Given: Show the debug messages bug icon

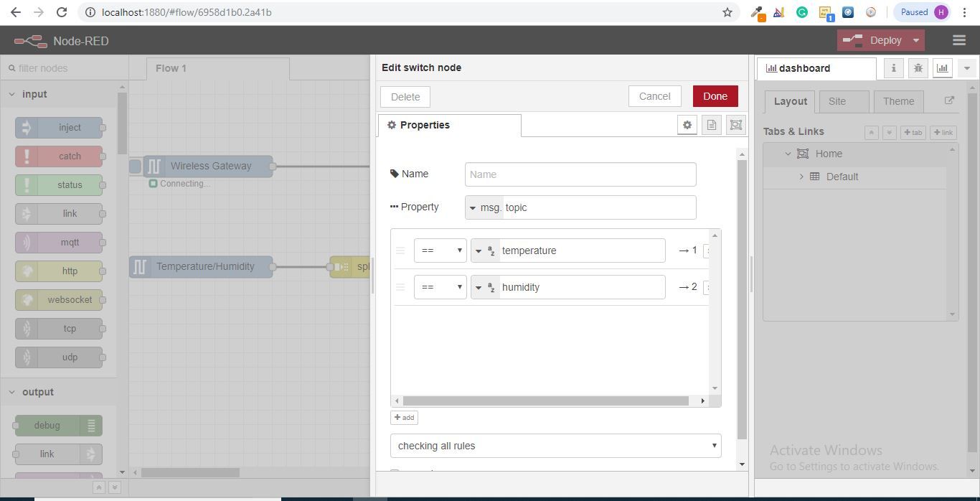Looking at the screenshot, I should point(918,68).
